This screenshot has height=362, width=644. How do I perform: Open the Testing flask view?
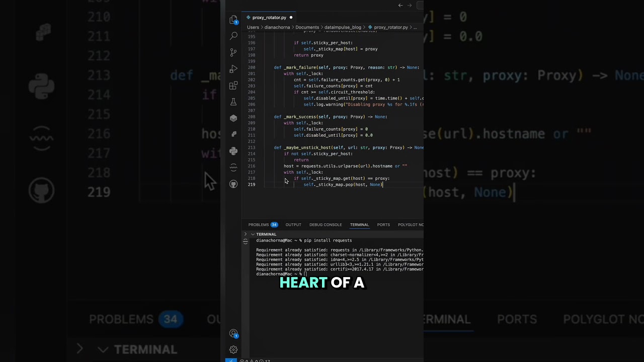[x=233, y=102]
